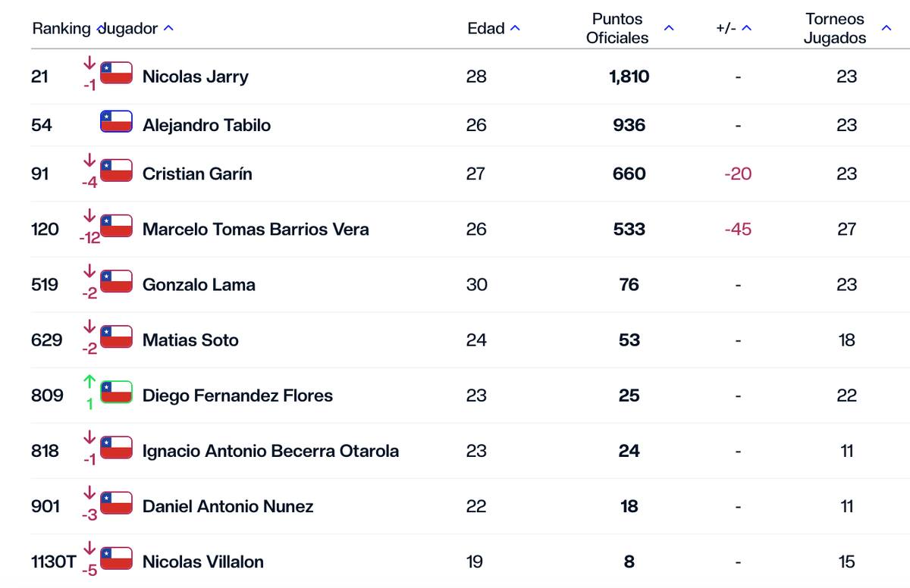Sort by the +/- column chevron
The height and width of the screenshot is (588, 910).
[746, 29]
